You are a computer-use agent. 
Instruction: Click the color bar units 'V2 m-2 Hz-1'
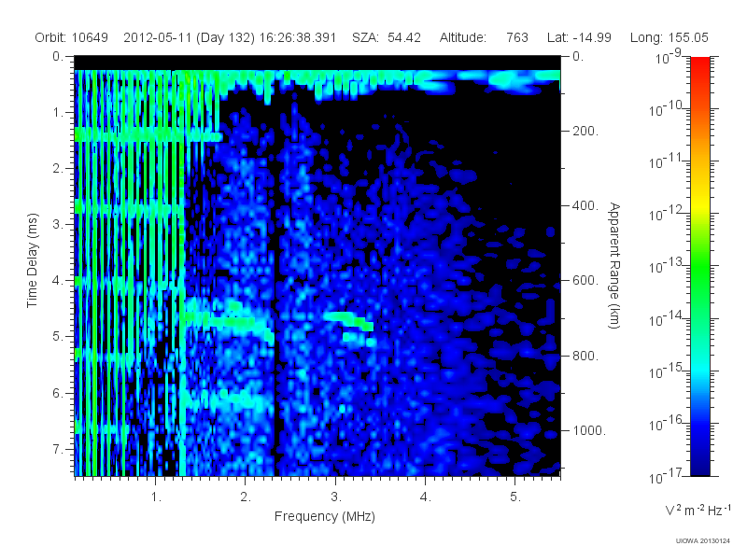[x=698, y=510]
